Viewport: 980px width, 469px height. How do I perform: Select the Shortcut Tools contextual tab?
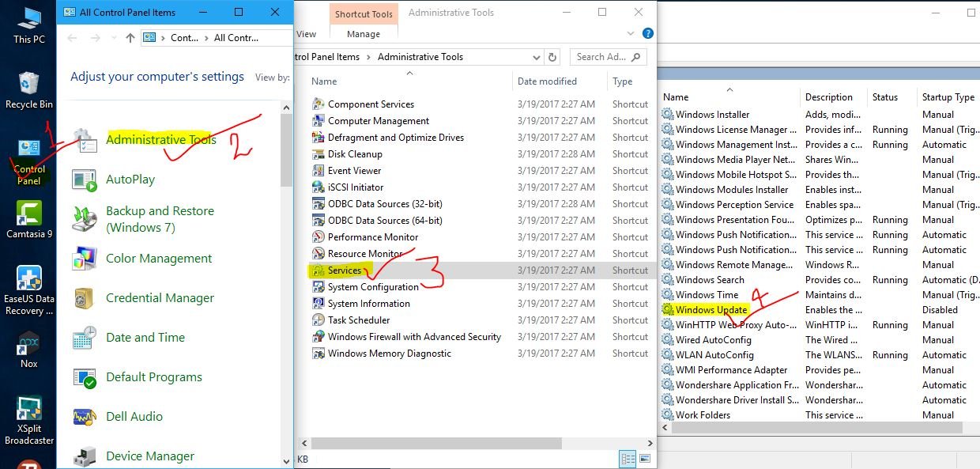(x=364, y=14)
